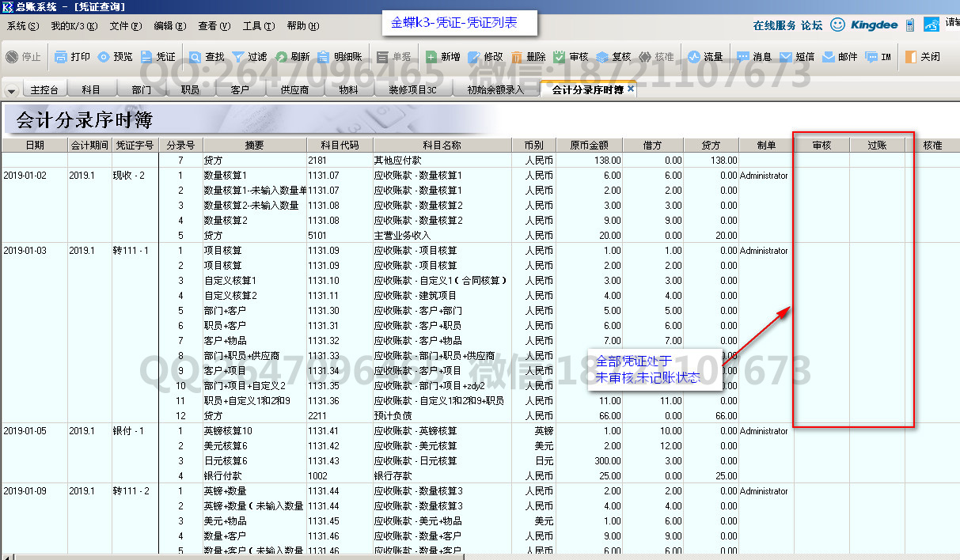960x560 pixels.
Task: Click the Search (查找) magnifier icon
Action: click(x=195, y=57)
